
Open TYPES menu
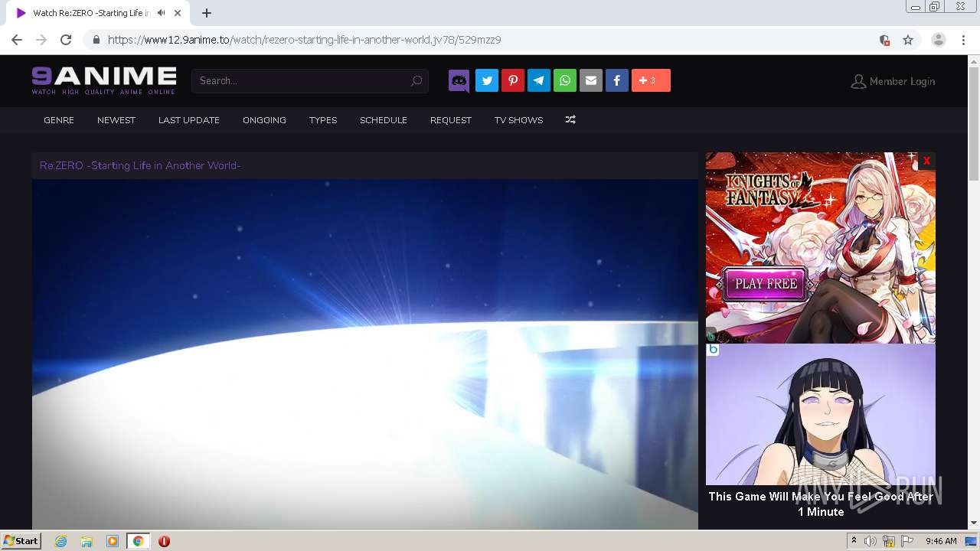323,120
